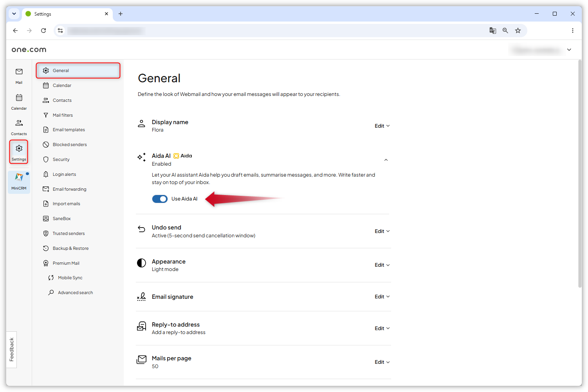Click the Calendar icon in the settings menu
Viewport: 588px width, 392px height.
(x=46, y=85)
